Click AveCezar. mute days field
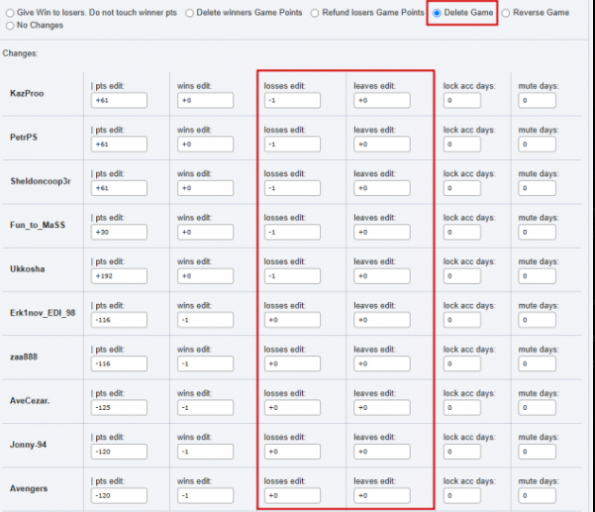595x512 pixels. pyautogui.click(x=537, y=408)
